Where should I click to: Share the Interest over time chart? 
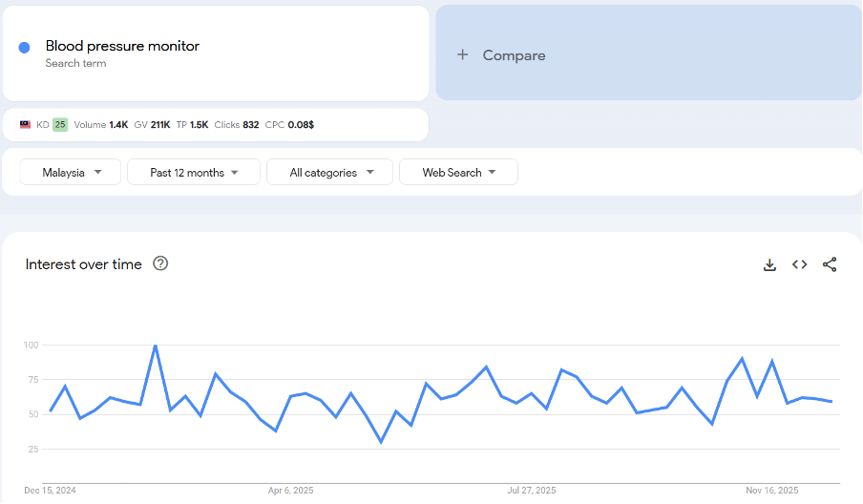(x=830, y=265)
